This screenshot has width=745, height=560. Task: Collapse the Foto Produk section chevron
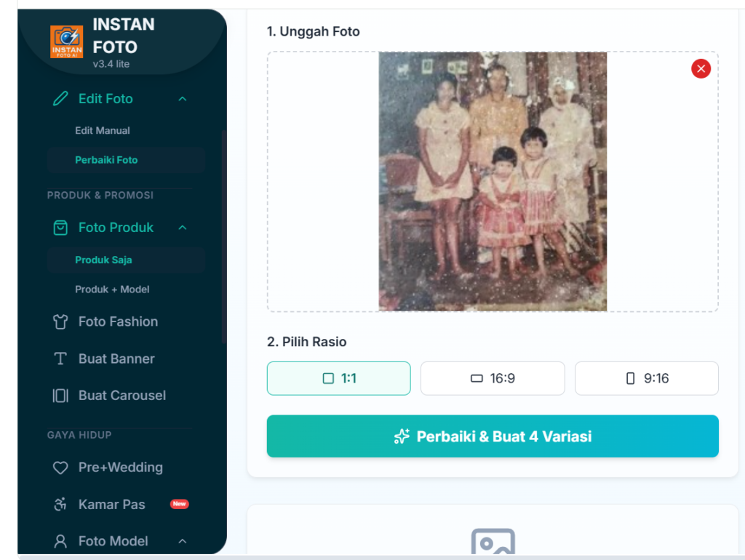[x=183, y=228]
